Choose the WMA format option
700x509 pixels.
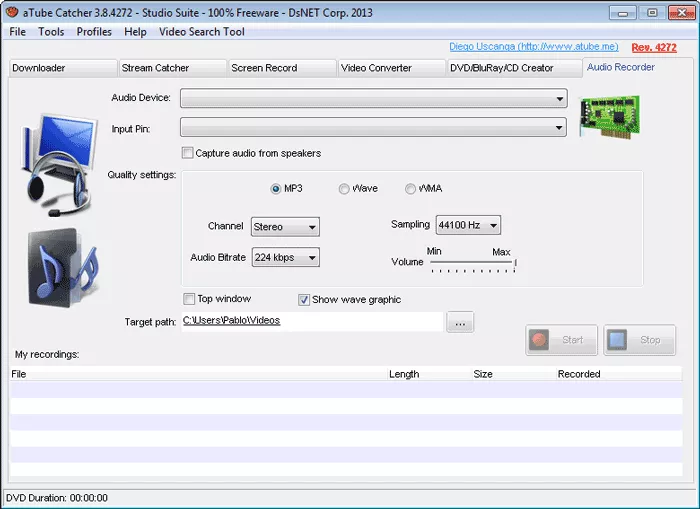point(410,189)
